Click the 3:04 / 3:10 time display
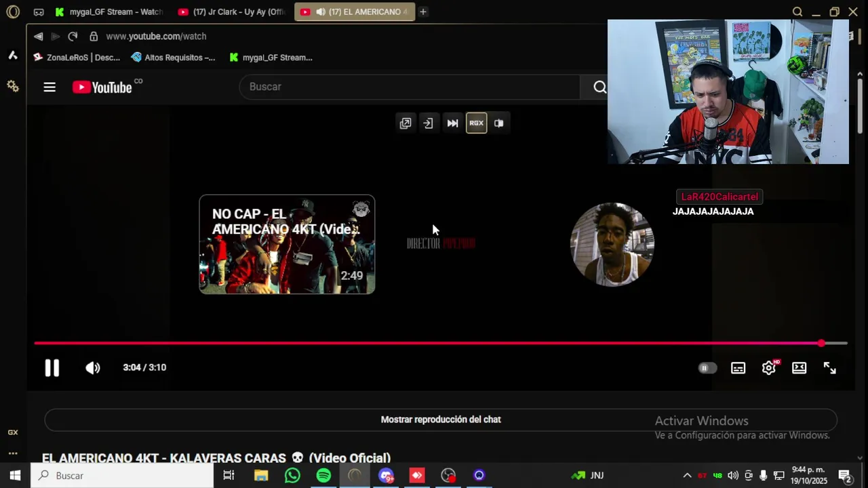Viewport: 868px width, 488px height. pos(144,367)
